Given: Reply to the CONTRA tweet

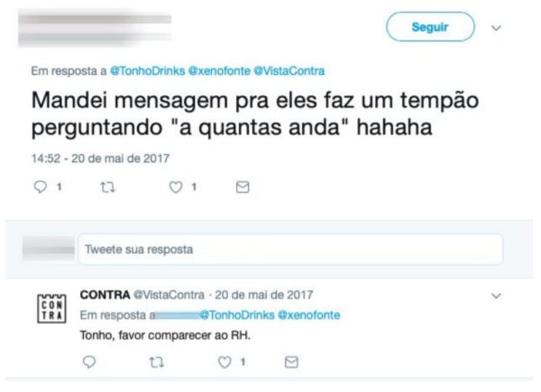Looking at the screenshot, I should point(89,362).
